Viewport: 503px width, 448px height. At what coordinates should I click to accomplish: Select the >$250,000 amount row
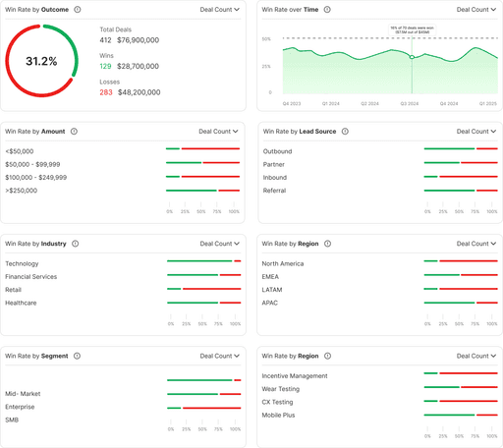coord(123,191)
